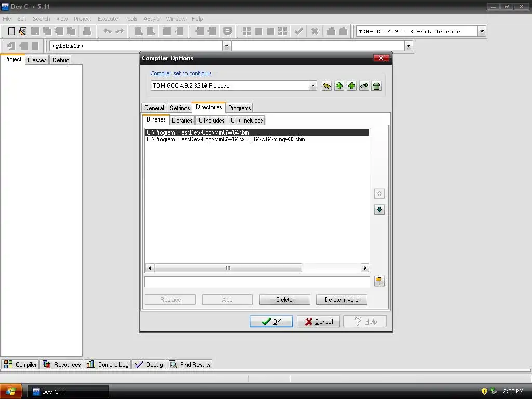
Task: Open the Libraries sub-tab
Action: pyautogui.click(x=182, y=121)
